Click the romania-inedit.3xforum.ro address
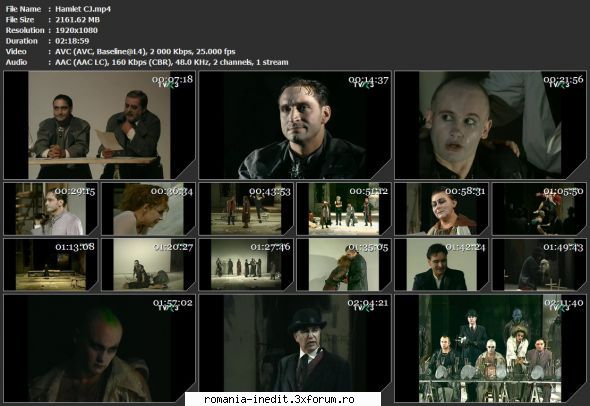The width and height of the screenshot is (590, 406). 279,399
